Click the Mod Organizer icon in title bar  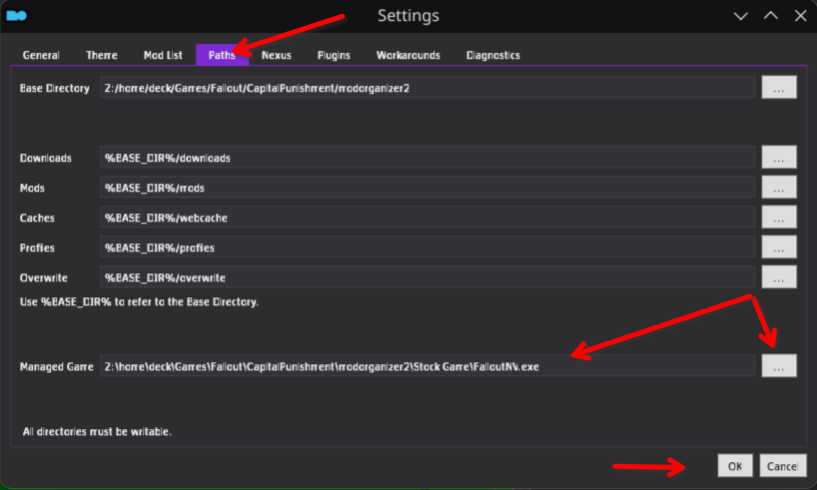point(16,16)
